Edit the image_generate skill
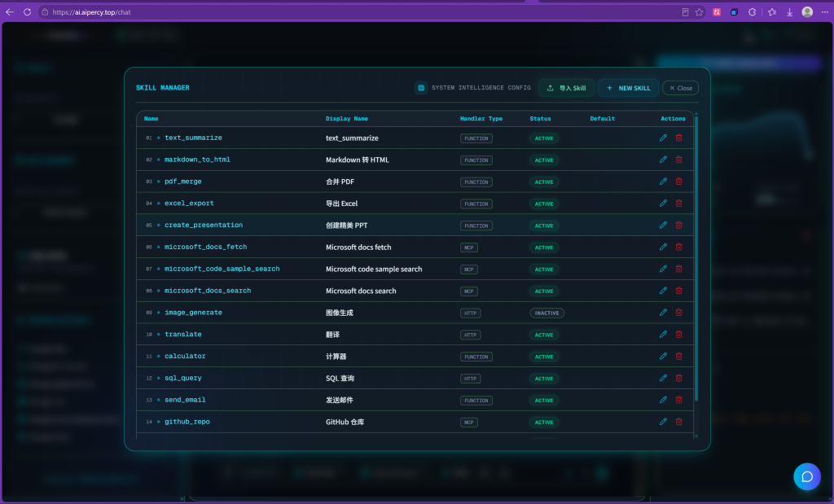The image size is (834, 504). [663, 312]
